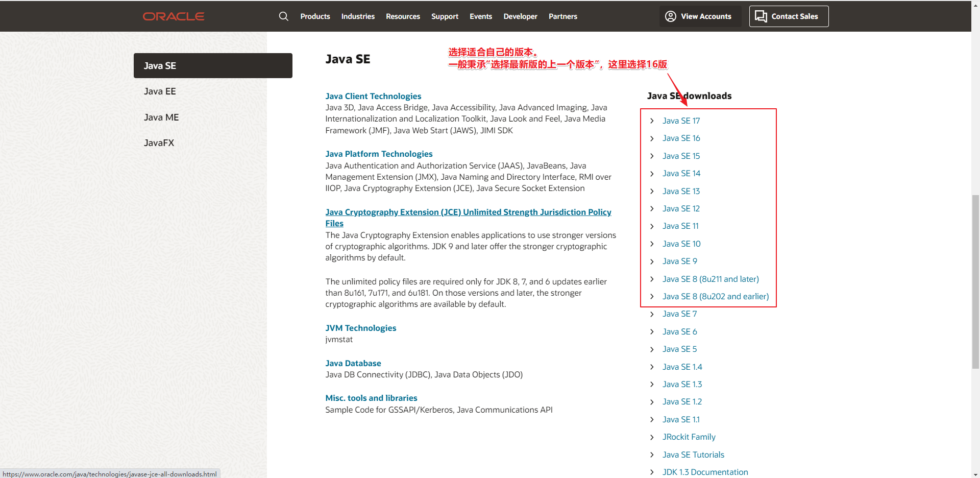This screenshot has width=980, height=478.
Task: Click the chevron beside Java SE 17
Action: (x=652, y=121)
